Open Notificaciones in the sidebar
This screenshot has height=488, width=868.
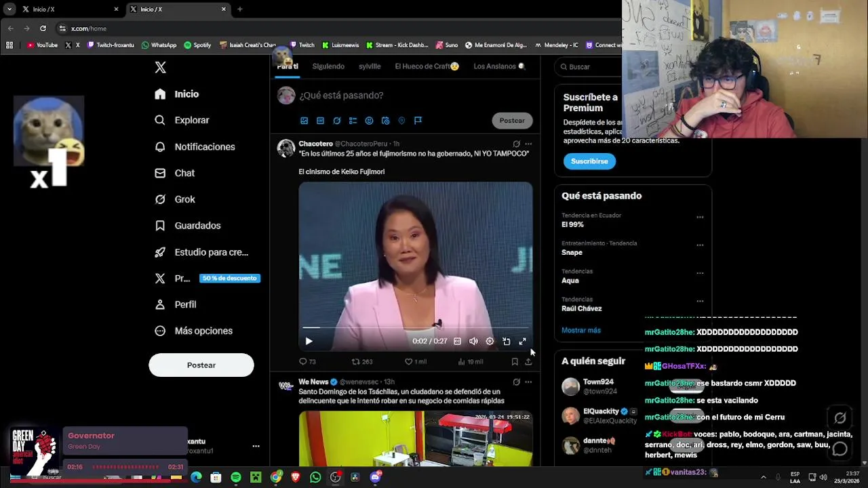[x=195, y=146]
